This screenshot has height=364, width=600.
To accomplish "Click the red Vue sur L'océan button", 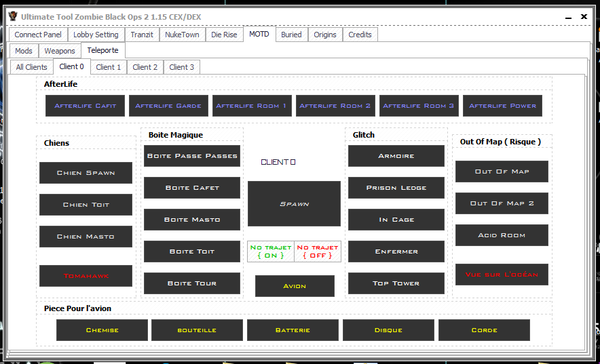I will tap(502, 275).
